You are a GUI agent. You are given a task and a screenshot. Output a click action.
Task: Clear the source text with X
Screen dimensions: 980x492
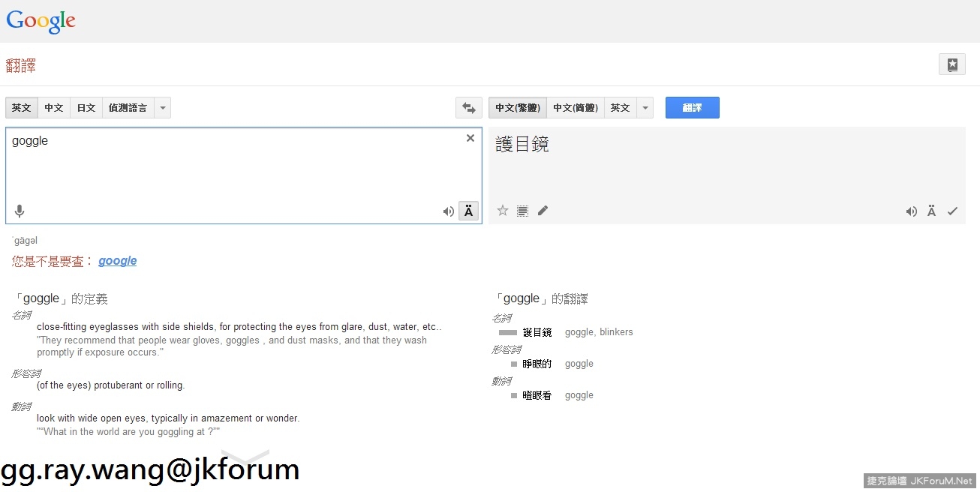click(470, 138)
